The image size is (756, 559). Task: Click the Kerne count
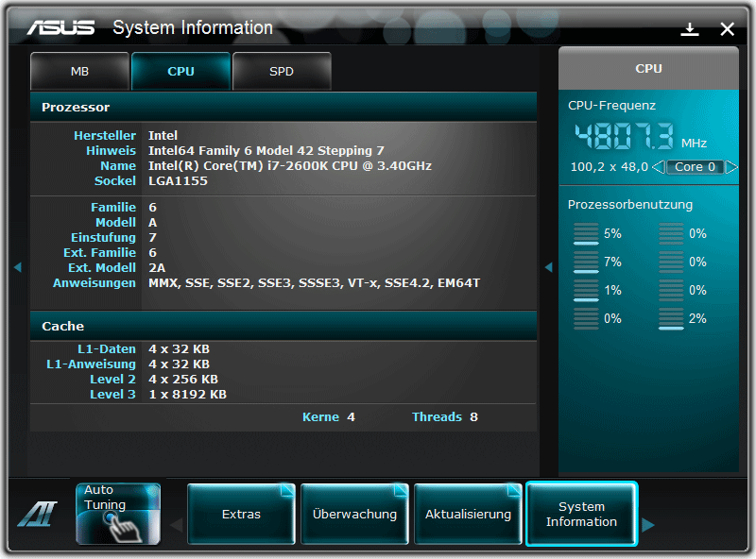(x=351, y=416)
